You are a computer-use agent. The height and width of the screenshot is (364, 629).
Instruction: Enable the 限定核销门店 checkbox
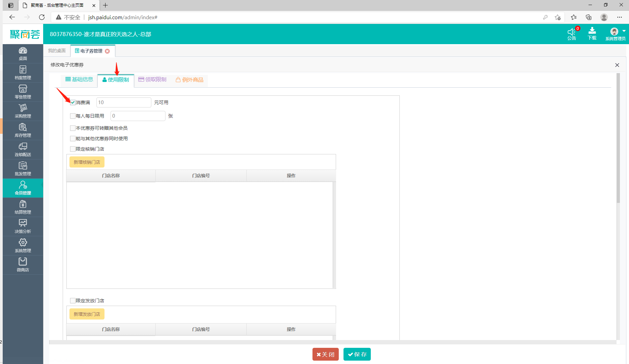[x=73, y=149]
